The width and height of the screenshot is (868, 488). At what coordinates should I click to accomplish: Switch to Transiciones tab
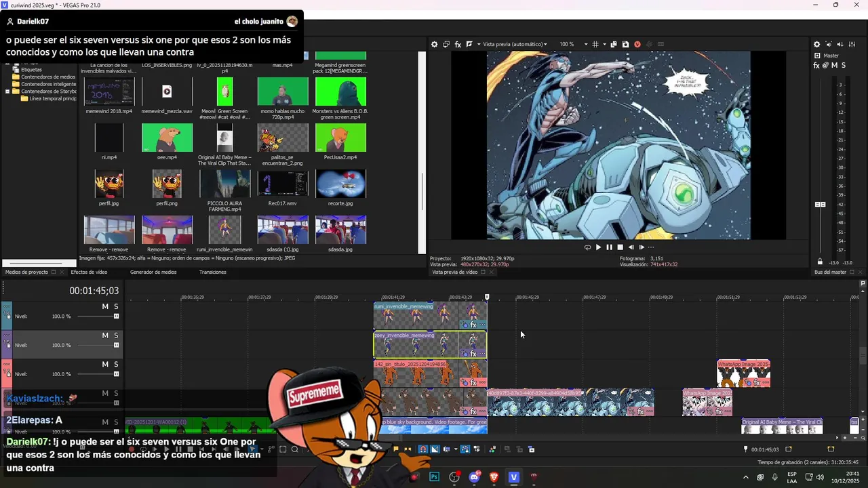(213, 272)
